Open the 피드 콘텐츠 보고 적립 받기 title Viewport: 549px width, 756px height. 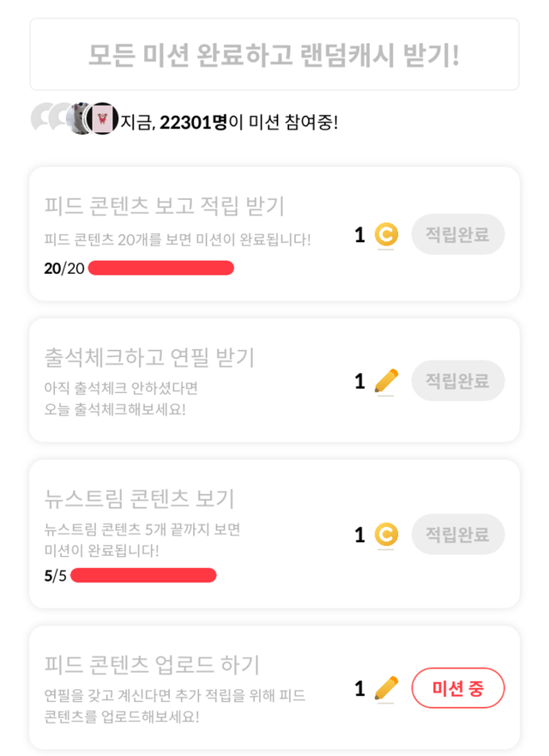click(x=164, y=206)
